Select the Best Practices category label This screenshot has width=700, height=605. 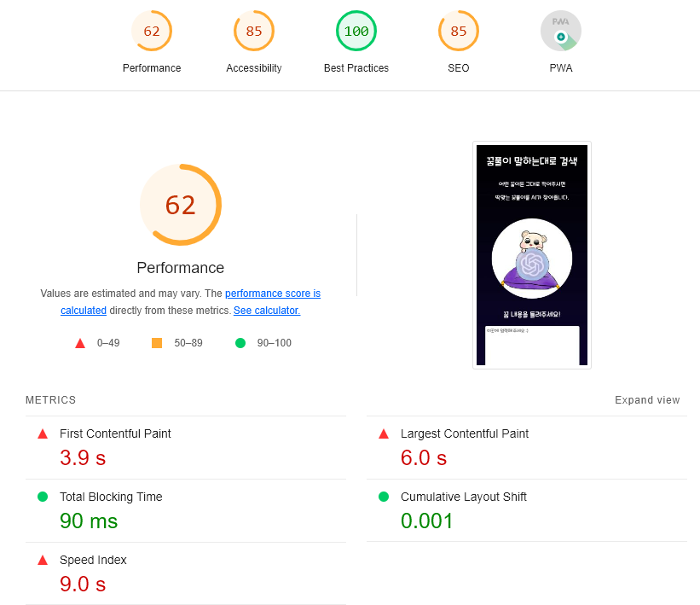(x=356, y=68)
